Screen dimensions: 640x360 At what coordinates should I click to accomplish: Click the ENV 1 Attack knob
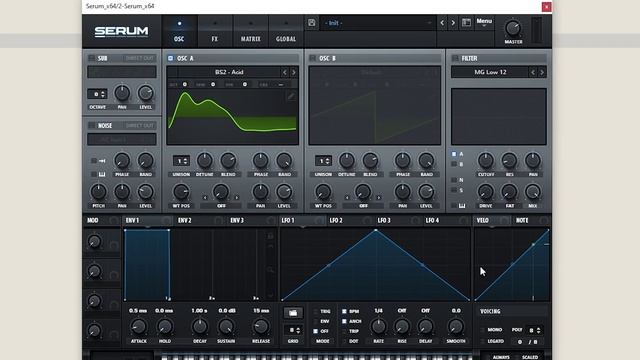point(138,327)
